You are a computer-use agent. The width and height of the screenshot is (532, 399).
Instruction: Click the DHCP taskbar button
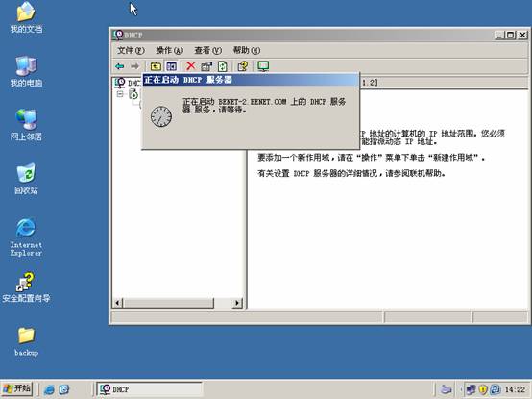click(149, 389)
